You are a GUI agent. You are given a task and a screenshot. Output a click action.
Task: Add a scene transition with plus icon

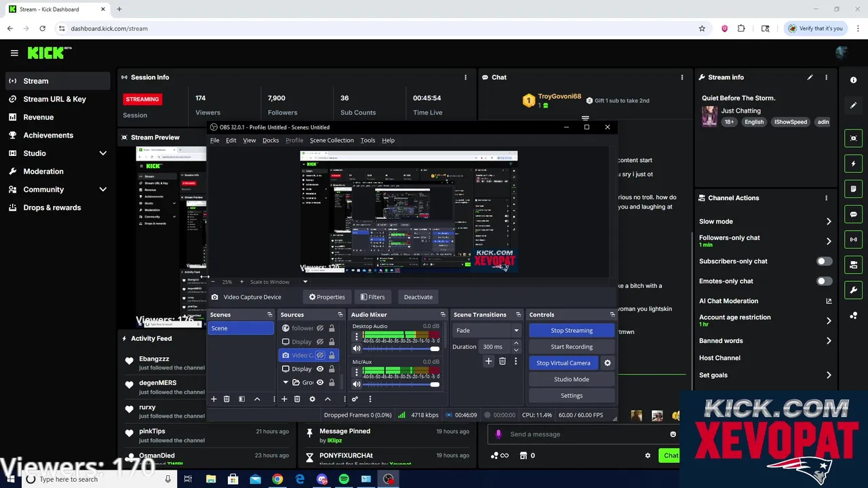[488, 361]
